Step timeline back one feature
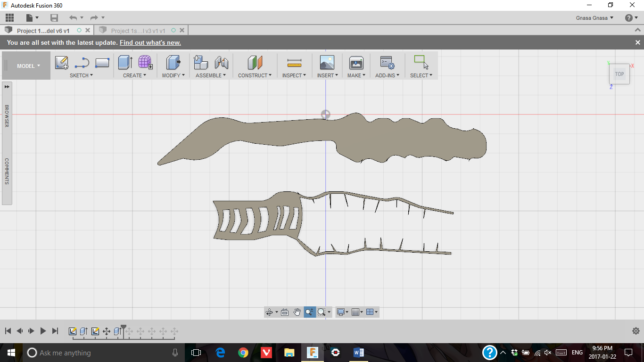The image size is (644, 362). point(20,331)
